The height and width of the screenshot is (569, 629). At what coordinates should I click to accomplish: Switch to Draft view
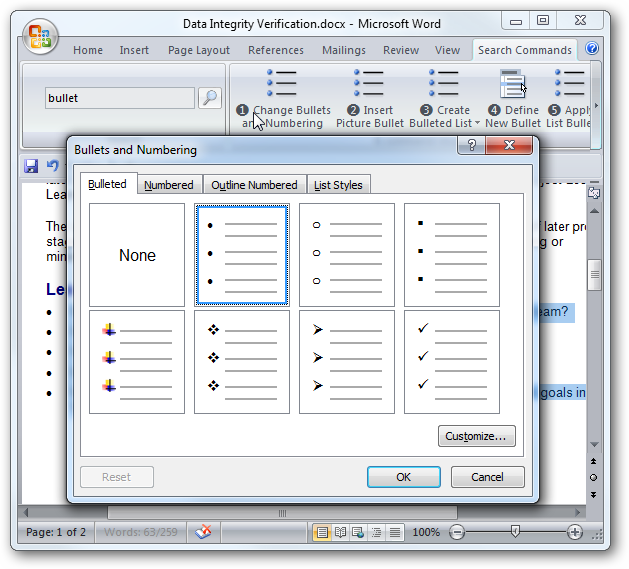(395, 532)
